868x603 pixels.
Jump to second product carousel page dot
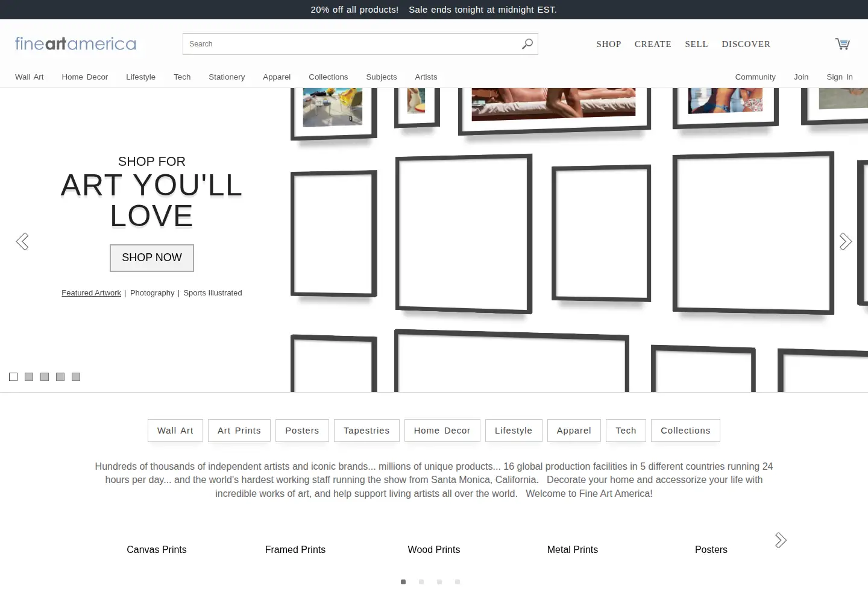(x=421, y=582)
